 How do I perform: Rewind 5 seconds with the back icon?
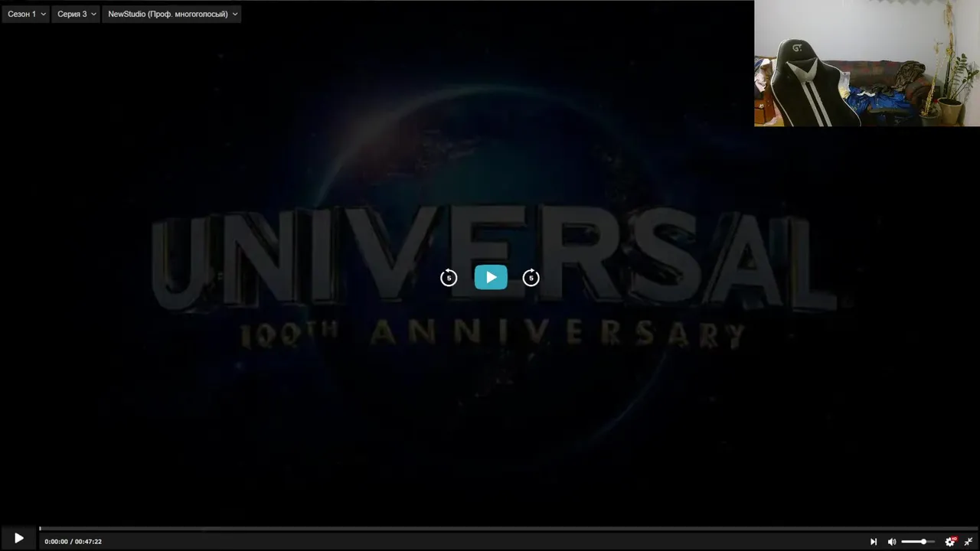coord(449,278)
